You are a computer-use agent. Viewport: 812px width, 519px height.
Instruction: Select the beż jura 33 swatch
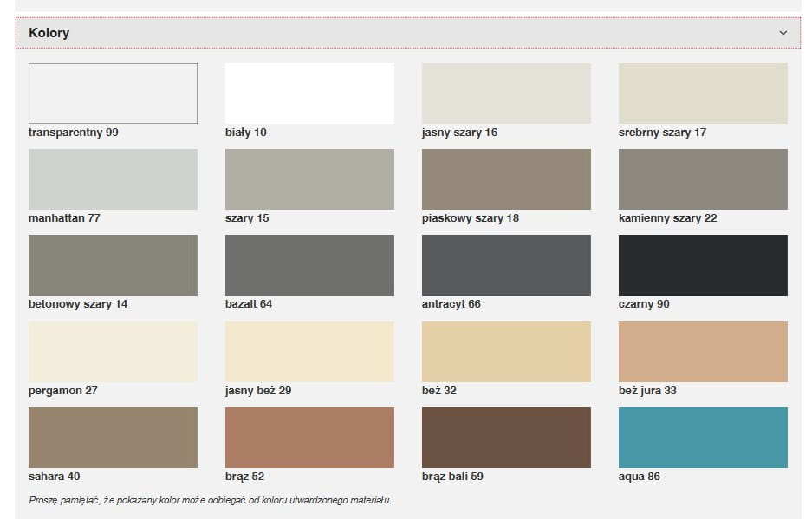703,352
